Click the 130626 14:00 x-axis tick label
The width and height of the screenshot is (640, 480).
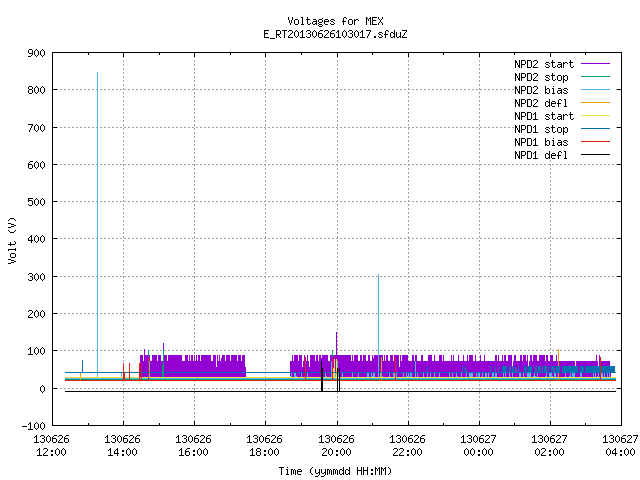122,445
